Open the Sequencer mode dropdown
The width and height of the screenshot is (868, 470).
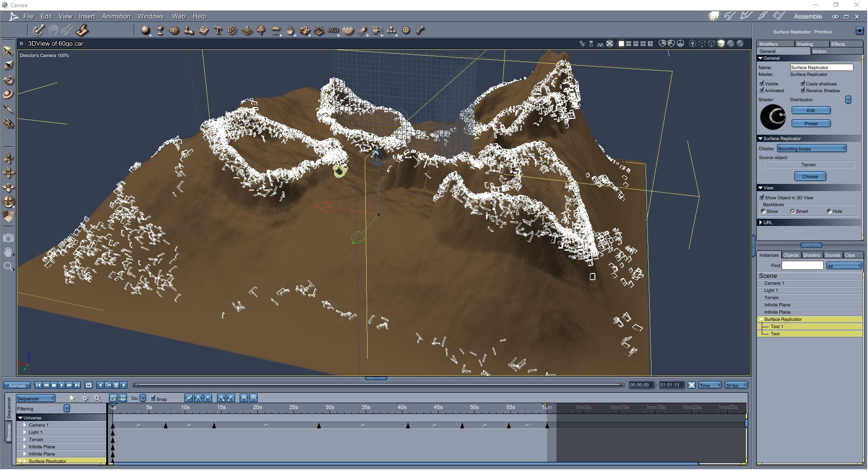(x=36, y=398)
